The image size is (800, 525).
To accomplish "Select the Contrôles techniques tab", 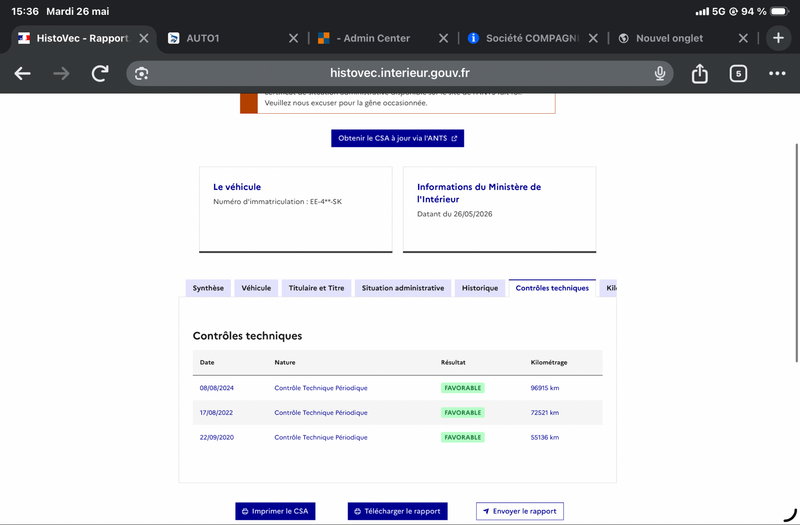I will (552, 288).
